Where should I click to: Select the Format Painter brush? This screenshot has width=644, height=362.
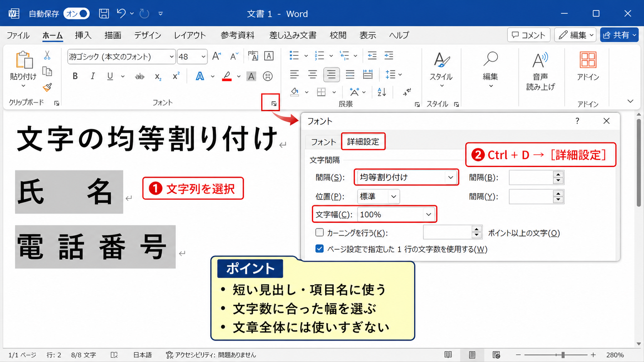coord(47,87)
